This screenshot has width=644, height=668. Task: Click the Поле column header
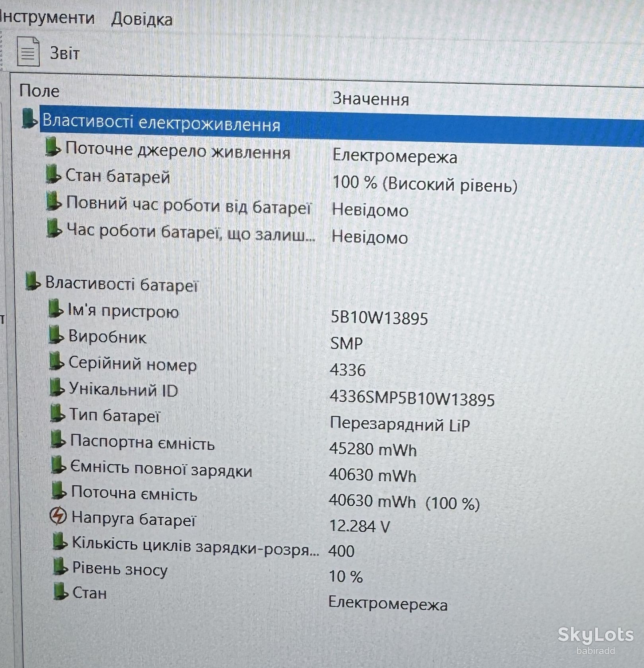39,91
